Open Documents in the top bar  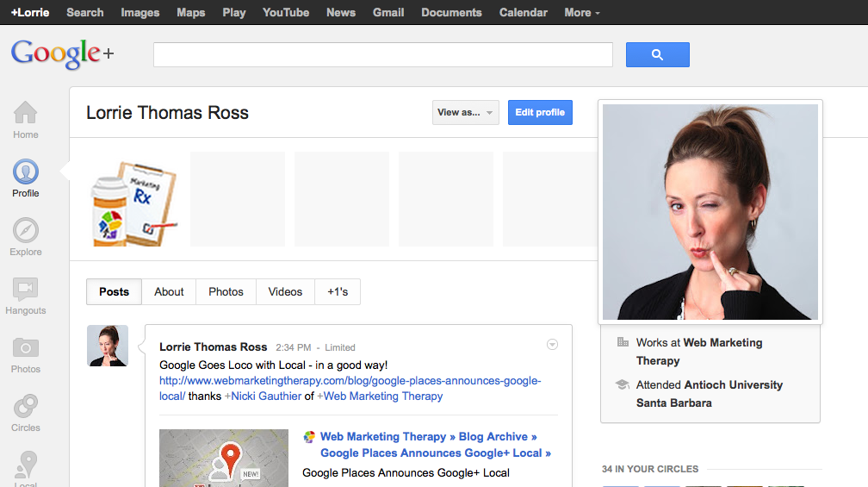point(452,12)
